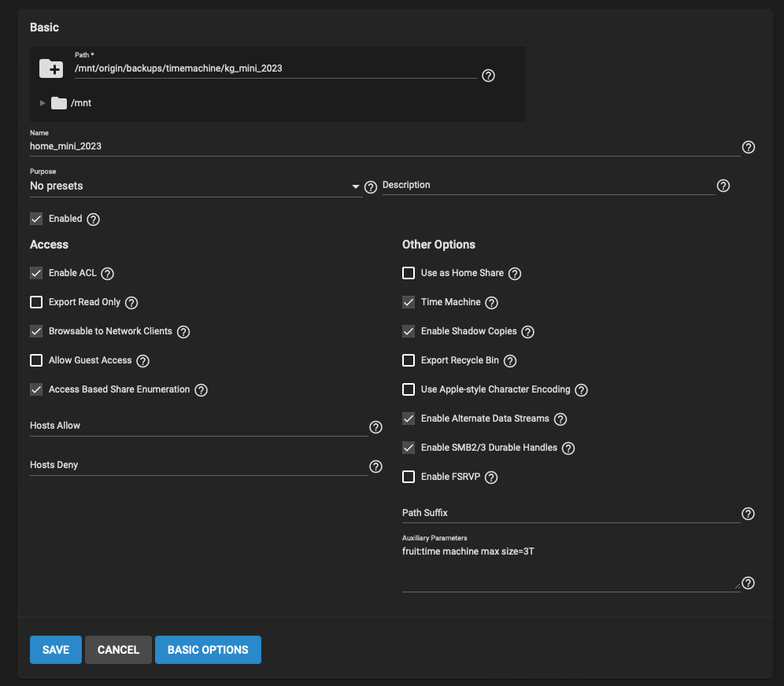Click the new folder icon beside Path
This screenshot has height=686, width=784.
(51, 68)
